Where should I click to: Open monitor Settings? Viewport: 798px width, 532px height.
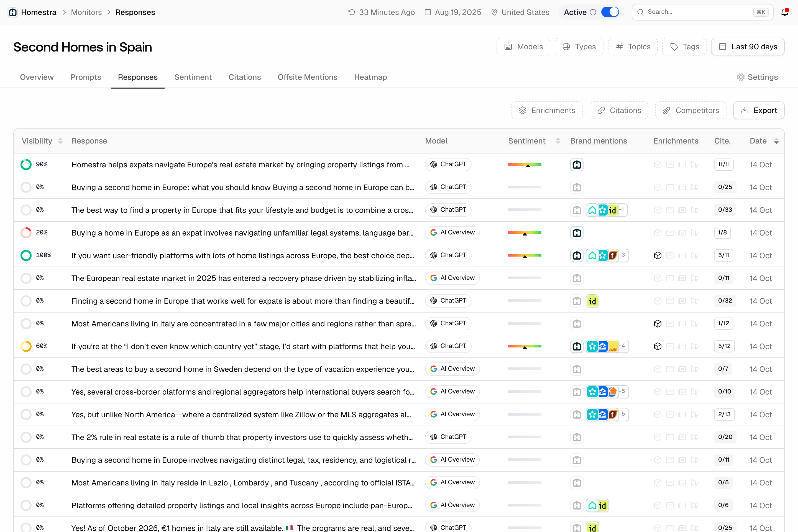[x=757, y=77]
